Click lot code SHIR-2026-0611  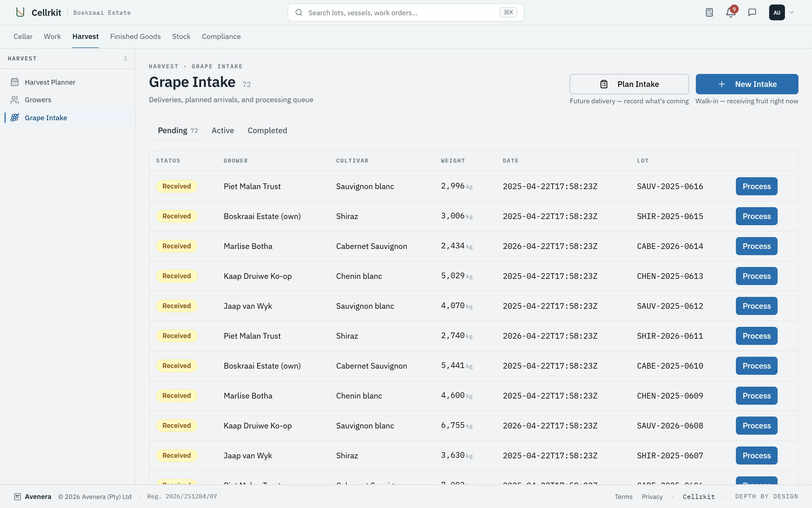(x=670, y=336)
